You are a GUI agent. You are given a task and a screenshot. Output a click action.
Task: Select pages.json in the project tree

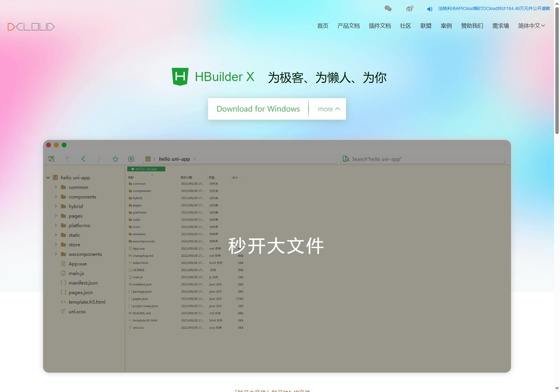(x=80, y=292)
